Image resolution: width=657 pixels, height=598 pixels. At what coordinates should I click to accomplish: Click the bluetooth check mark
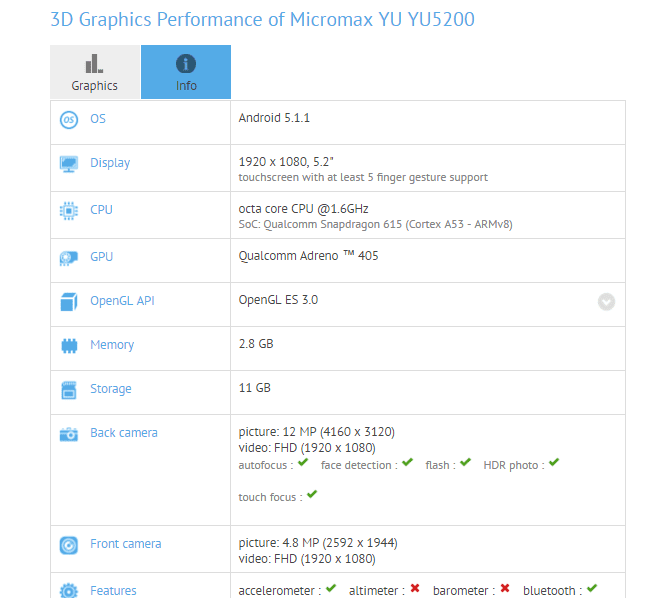click(592, 588)
